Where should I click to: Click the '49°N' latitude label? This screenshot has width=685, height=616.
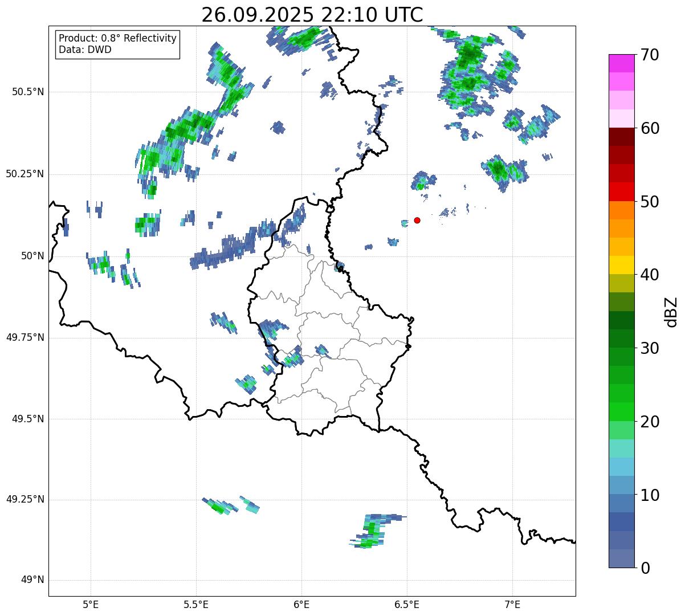point(32,580)
